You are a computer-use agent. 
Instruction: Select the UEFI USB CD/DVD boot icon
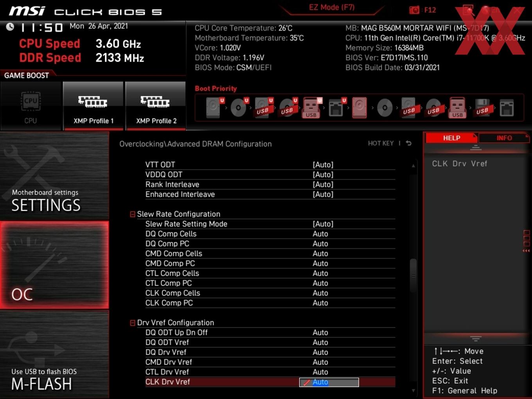click(x=288, y=107)
